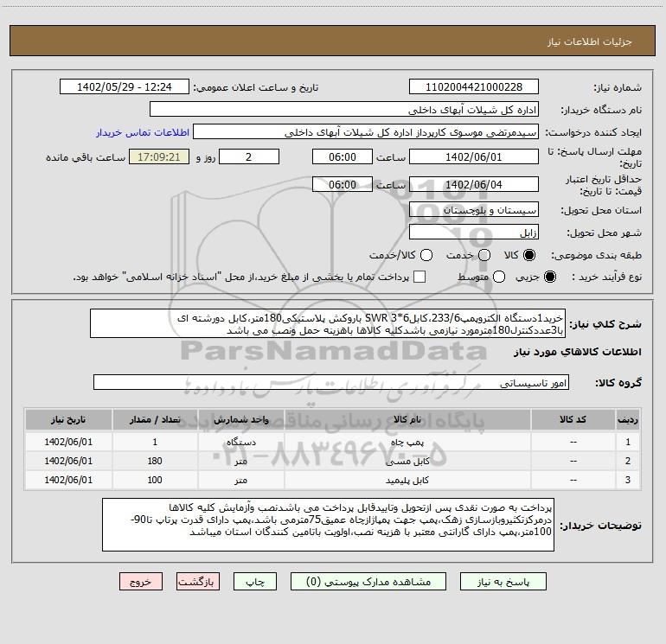The height and width of the screenshot is (644, 666).
Task: Click the quantity 180 cell
Action: (x=155, y=461)
